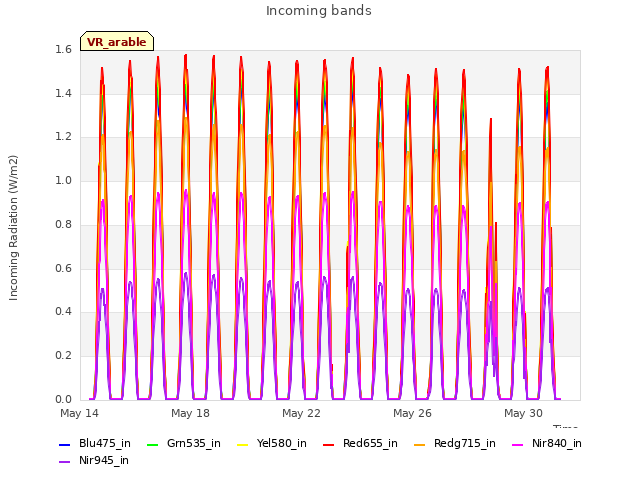Click the red Red655_in color marker
The image size is (640, 480).
pyautogui.click(x=329, y=444)
